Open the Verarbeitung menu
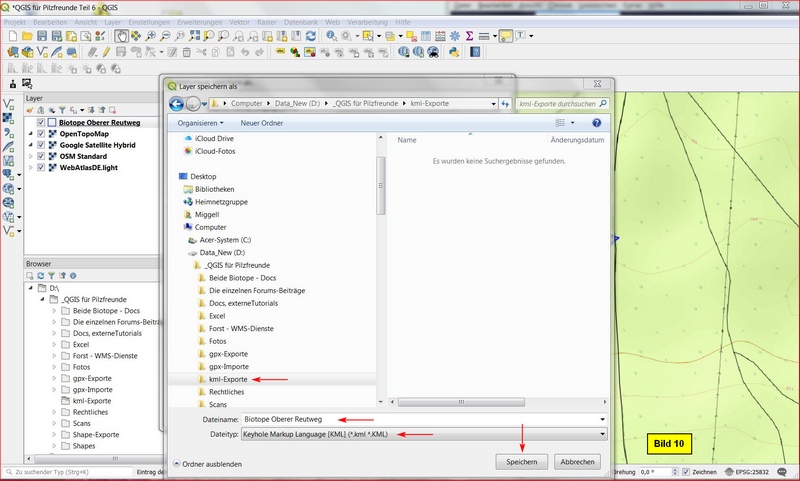 click(x=367, y=22)
